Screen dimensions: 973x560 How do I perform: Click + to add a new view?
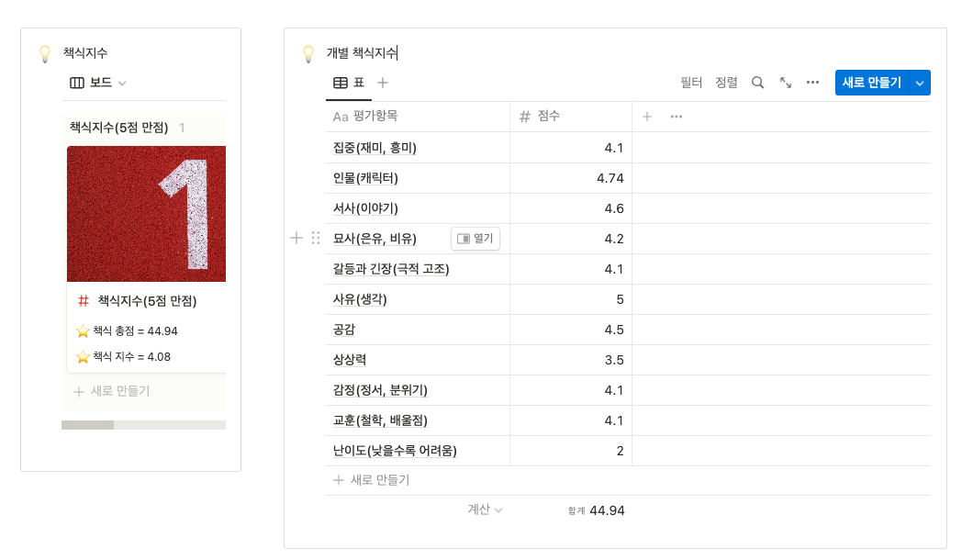pyautogui.click(x=381, y=81)
